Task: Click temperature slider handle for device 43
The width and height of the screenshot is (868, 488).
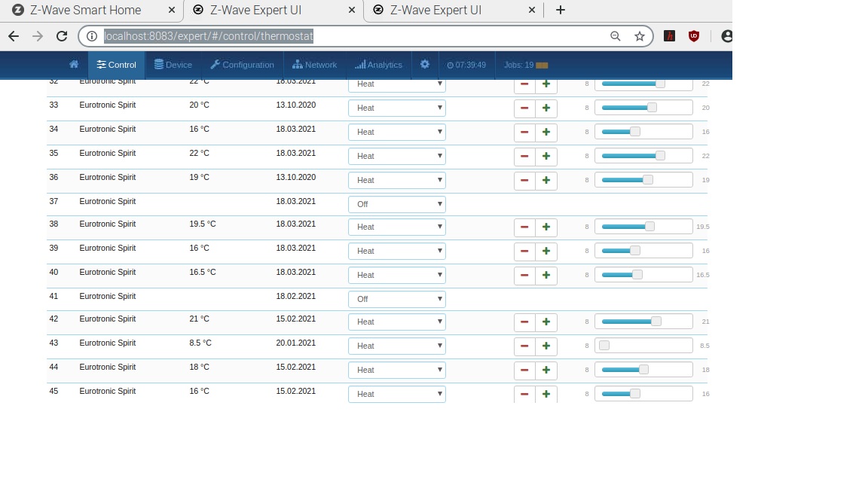Action: click(x=604, y=346)
